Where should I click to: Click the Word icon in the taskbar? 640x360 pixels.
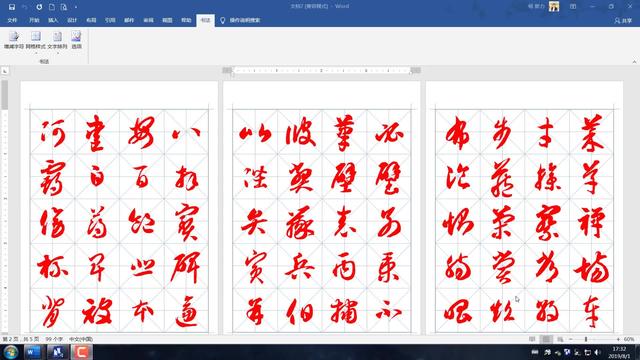pyautogui.click(x=33, y=352)
